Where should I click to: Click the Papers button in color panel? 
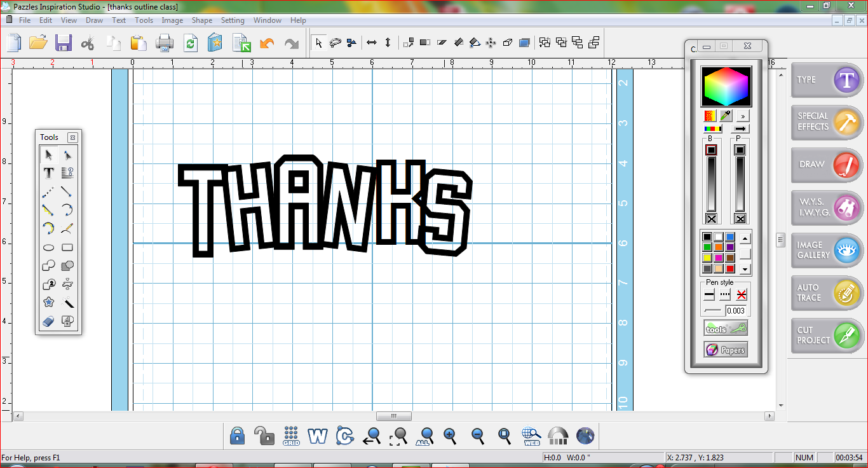click(726, 350)
